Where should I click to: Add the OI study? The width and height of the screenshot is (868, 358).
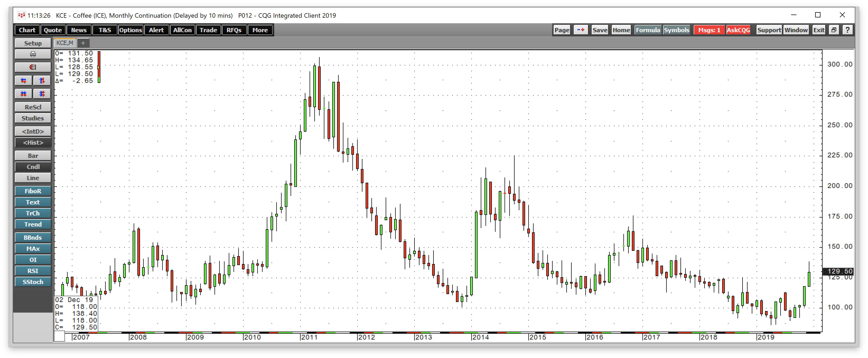pos(33,260)
